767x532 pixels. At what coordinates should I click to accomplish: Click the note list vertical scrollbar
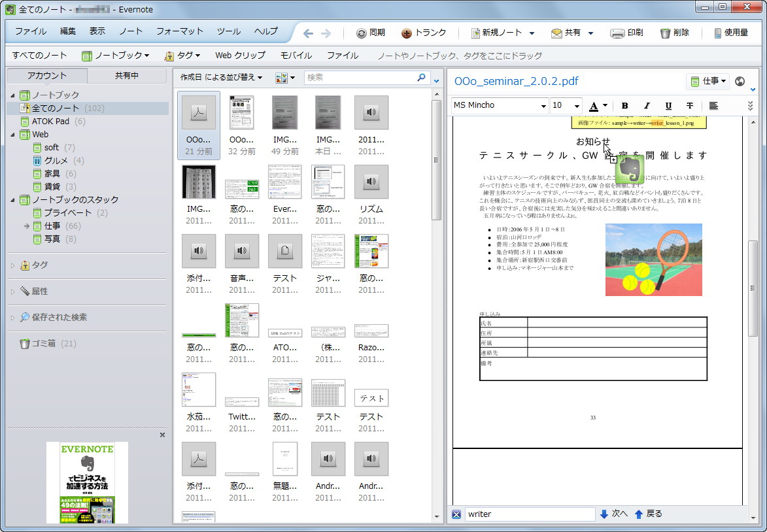(x=436, y=160)
